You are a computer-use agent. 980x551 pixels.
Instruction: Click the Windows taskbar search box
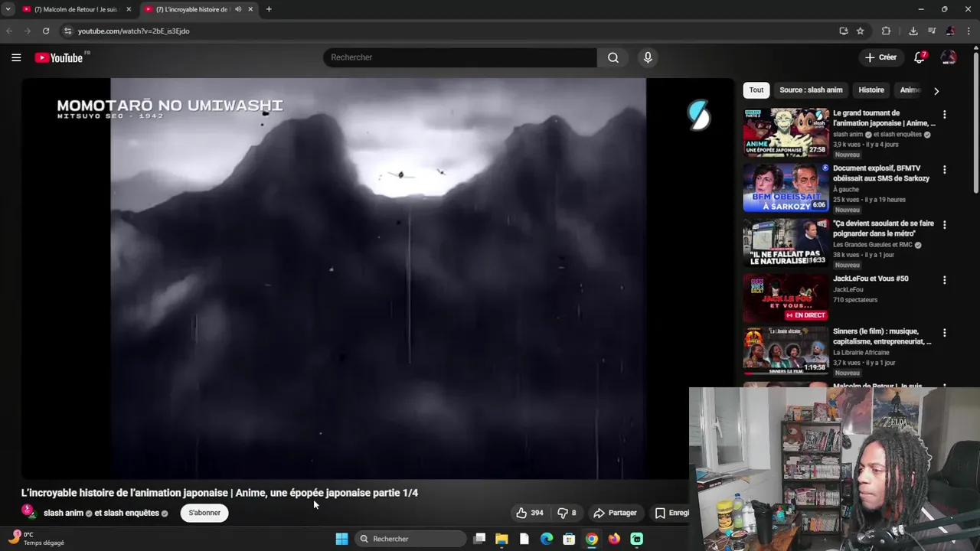tap(412, 539)
